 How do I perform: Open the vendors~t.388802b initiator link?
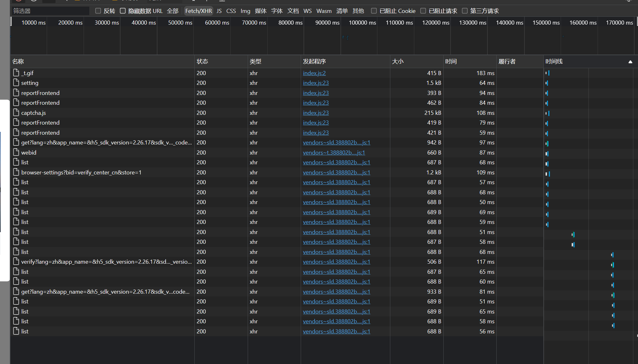(334, 152)
